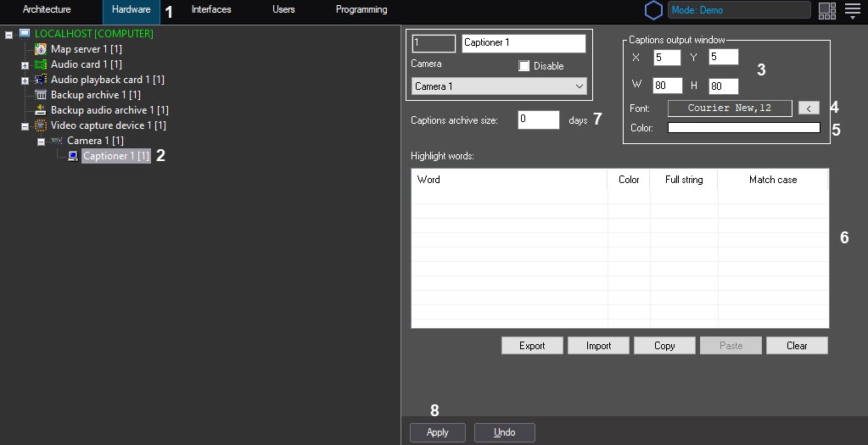868x445 pixels.
Task: Select Map server 1 [1] row
Action: click(86, 48)
